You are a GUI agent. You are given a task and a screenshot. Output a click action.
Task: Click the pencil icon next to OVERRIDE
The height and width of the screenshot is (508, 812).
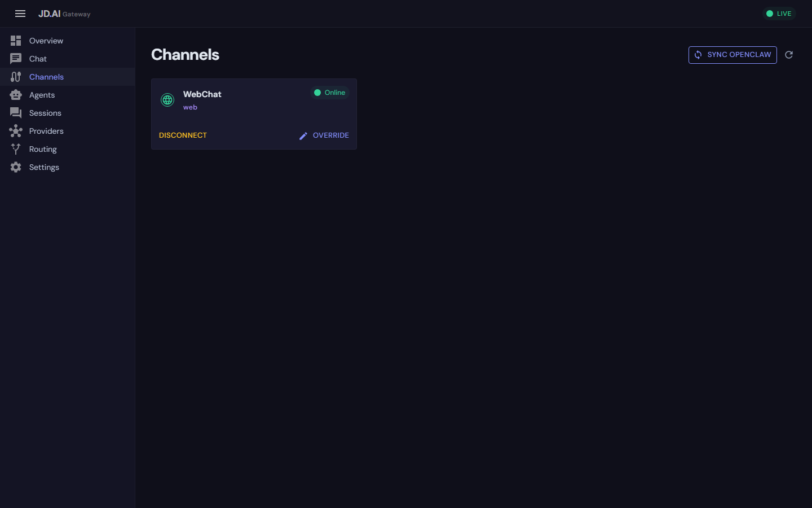(x=303, y=135)
